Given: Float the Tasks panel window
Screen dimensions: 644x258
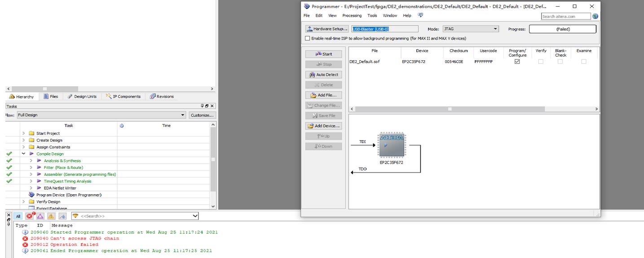Looking at the screenshot, I should pos(207,106).
